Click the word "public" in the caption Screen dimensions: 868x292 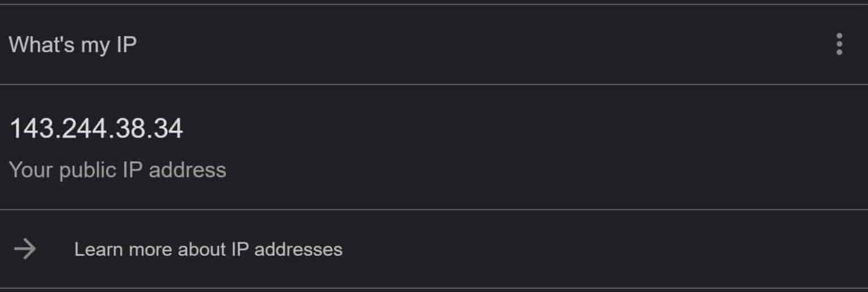[87, 170]
